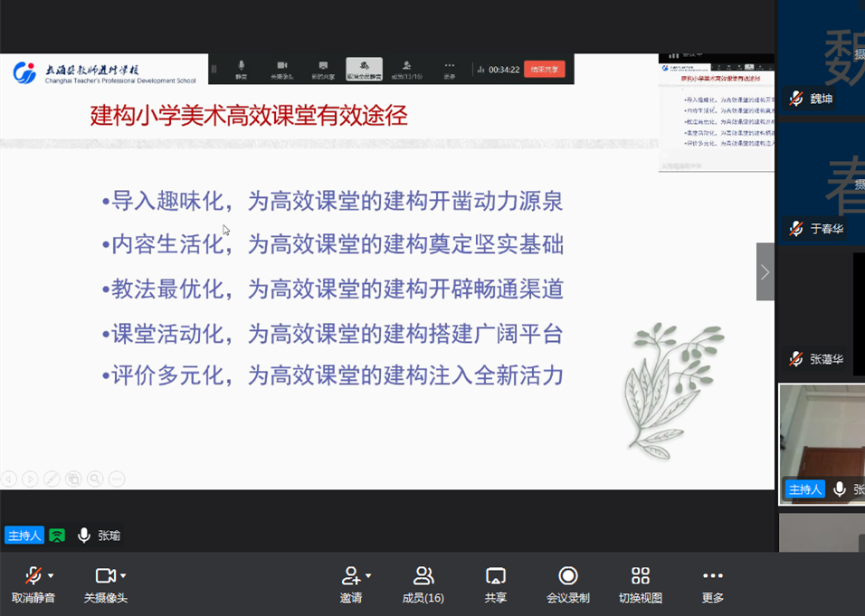Image resolution: width=865 pixels, height=616 pixels.
Task: Click the Changhai Teacher's school logo
Action: point(104,73)
